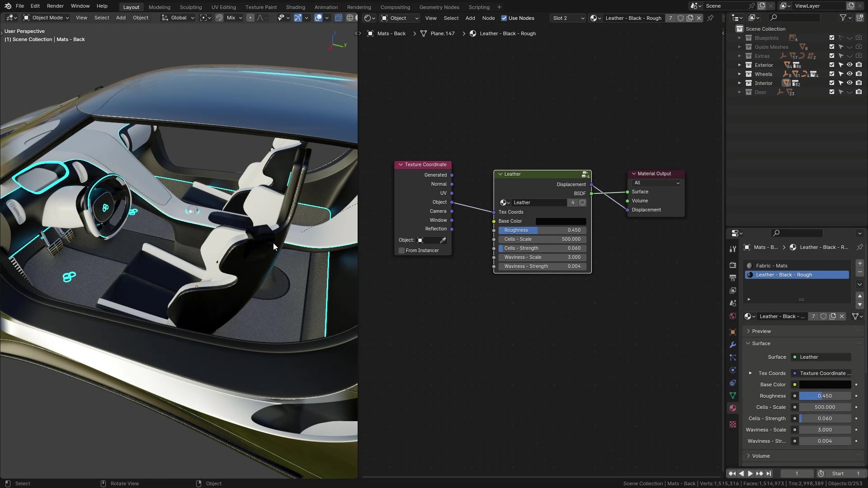Exclude Blueprints collection from view layer
This screenshot has width=868, height=488.
(832, 38)
